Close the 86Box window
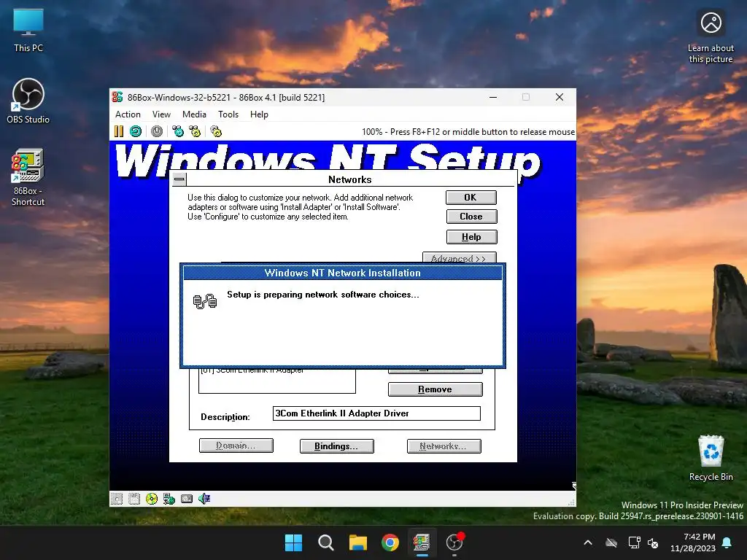The width and height of the screenshot is (747, 560). (x=560, y=97)
